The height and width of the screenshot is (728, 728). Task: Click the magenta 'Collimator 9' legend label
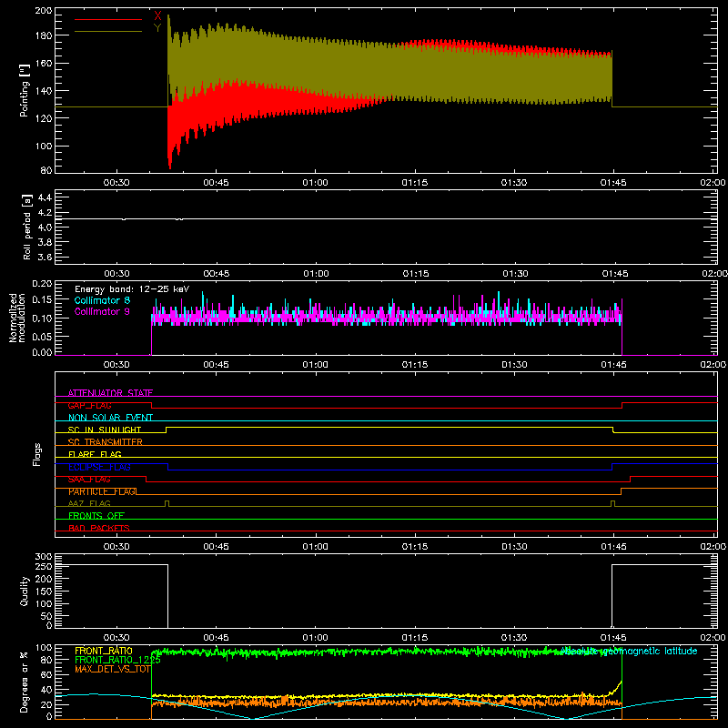(102, 311)
